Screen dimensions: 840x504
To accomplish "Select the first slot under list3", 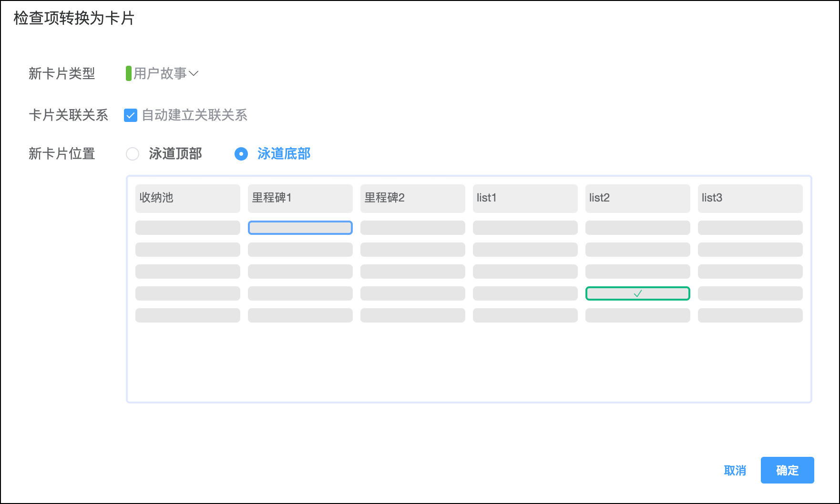I will coord(750,228).
